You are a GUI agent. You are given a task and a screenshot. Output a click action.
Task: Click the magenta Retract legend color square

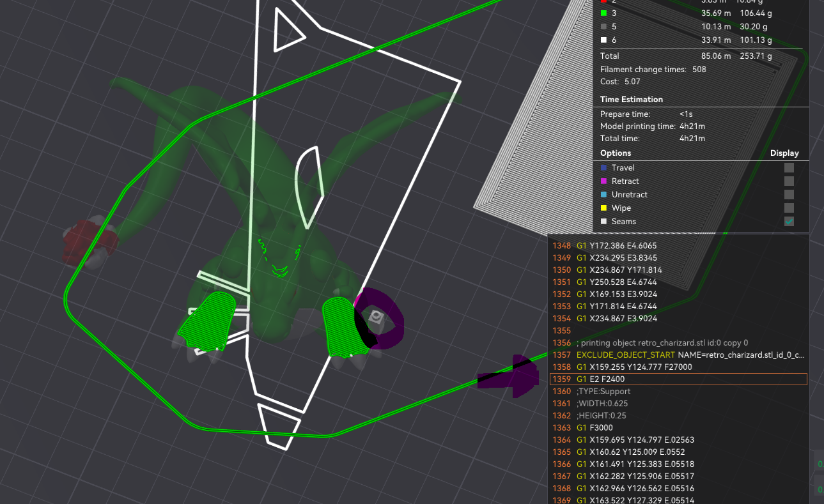(603, 181)
